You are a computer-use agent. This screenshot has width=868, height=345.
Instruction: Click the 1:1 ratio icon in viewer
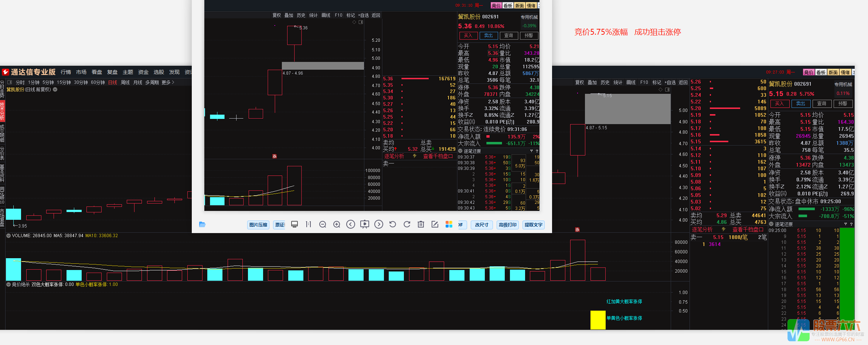click(x=309, y=224)
